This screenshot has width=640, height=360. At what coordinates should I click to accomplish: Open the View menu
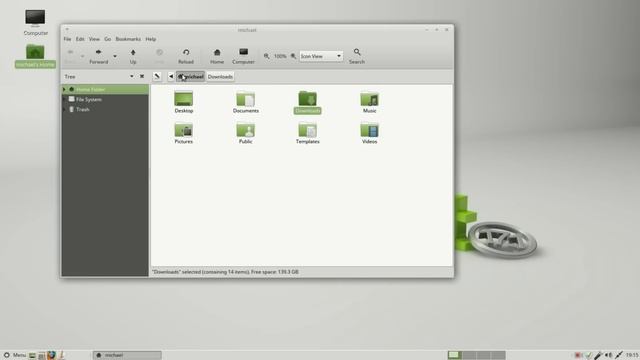click(x=94, y=39)
